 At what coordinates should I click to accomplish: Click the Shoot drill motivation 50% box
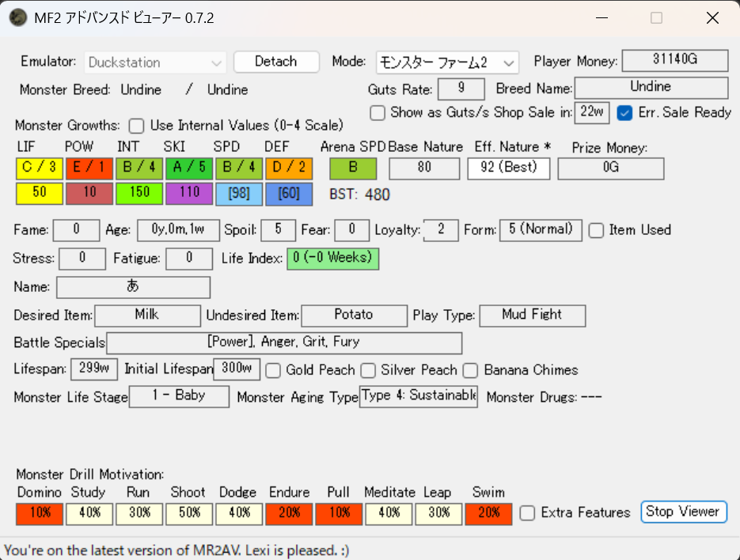189,513
